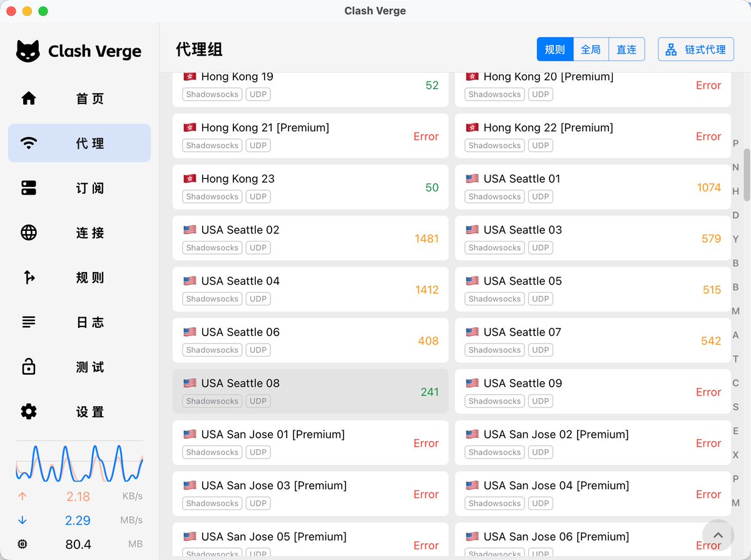Select the USA Seattle 07 proxy
751x560 pixels.
click(593, 340)
